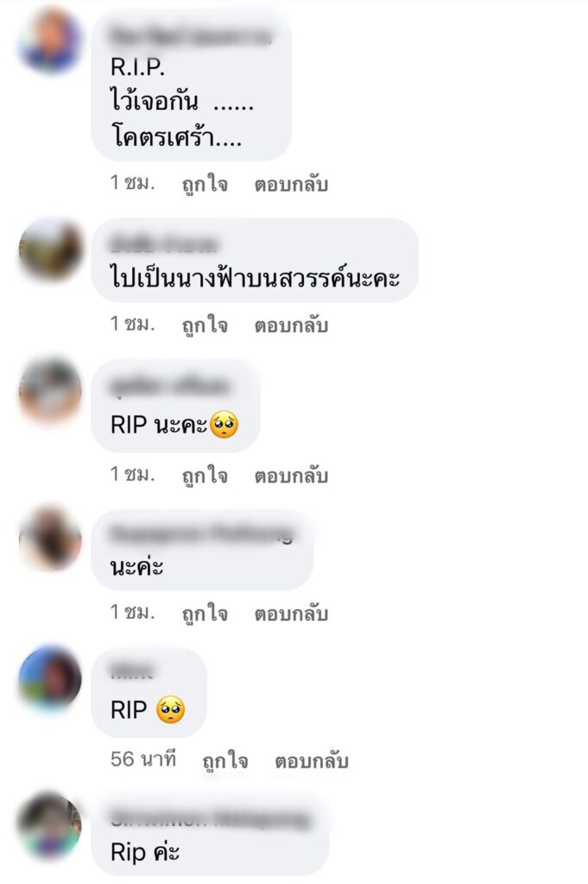Click the blurred author name above Rip ค่ะ
The image size is (588, 884).
click(x=210, y=818)
